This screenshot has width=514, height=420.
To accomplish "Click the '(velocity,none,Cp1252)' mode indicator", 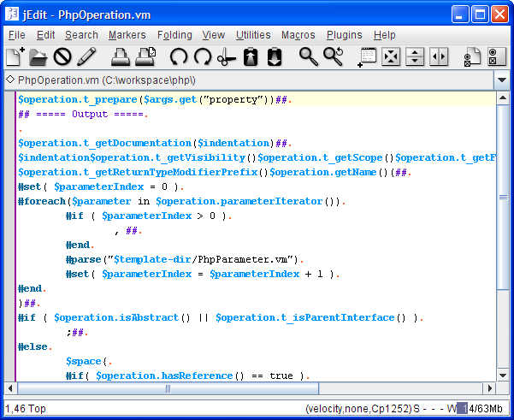I will coord(358,409).
